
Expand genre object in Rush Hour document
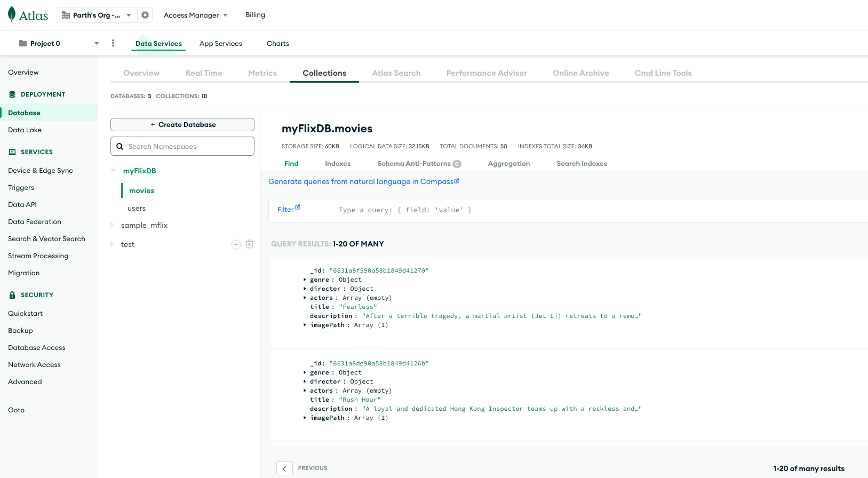[x=305, y=372]
